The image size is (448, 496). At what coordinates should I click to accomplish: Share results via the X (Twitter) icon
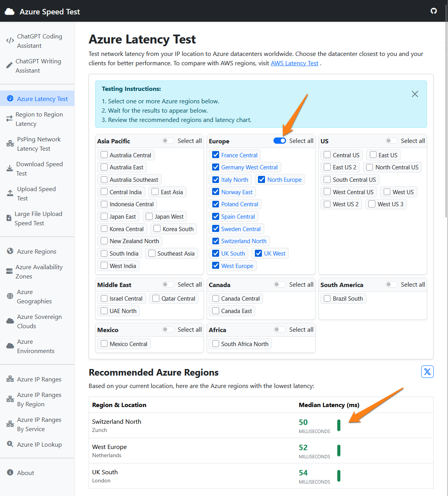427,372
